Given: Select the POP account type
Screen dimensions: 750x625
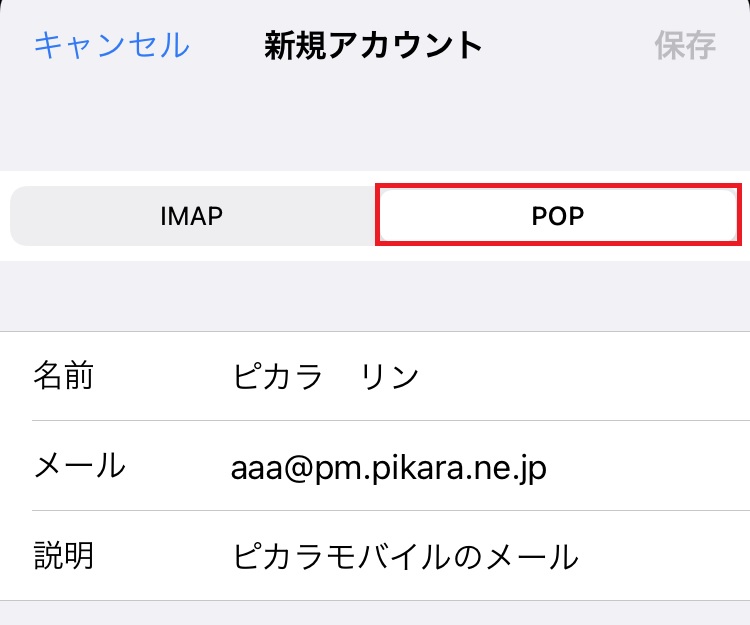Looking at the screenshot, I should tap(557, 215).
